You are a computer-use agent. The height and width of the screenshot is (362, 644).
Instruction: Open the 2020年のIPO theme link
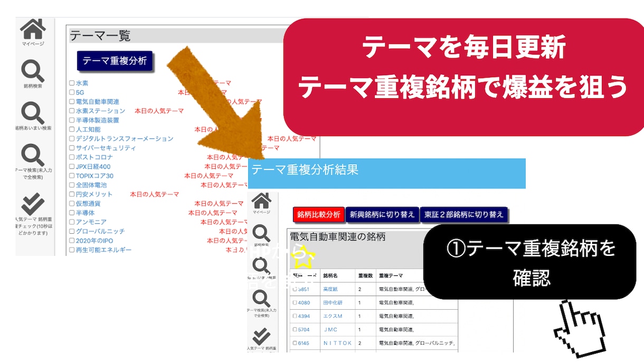tap(94, 240)
